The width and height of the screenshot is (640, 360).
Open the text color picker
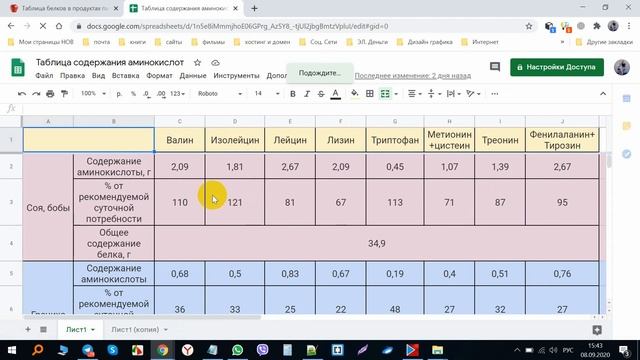tap(336, 94)
